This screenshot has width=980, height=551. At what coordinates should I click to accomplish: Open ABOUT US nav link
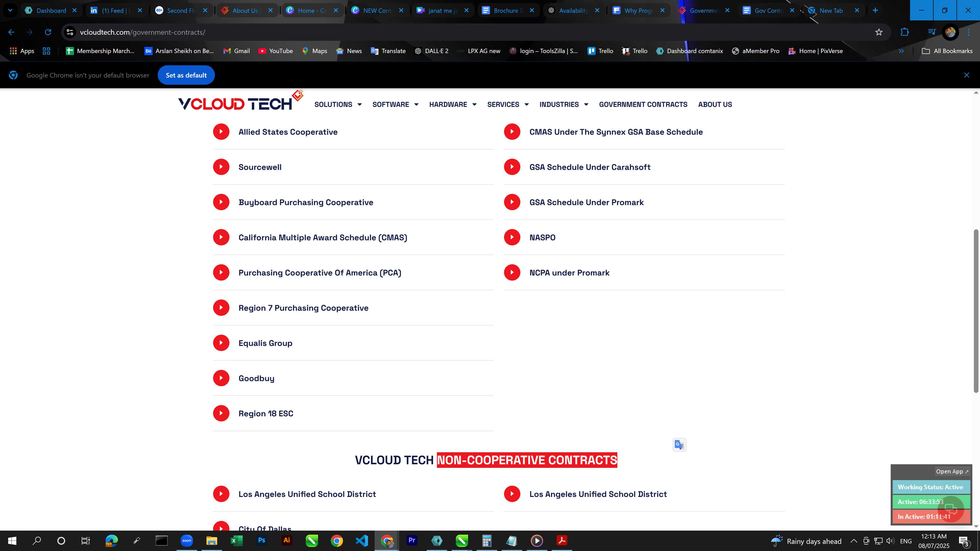(715, 104)
